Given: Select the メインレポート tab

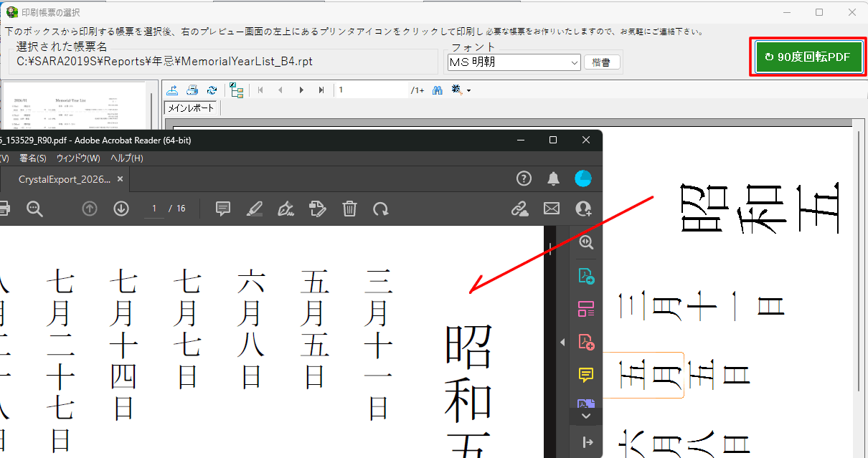Looking at the screenshot, I should coord(191,108).
